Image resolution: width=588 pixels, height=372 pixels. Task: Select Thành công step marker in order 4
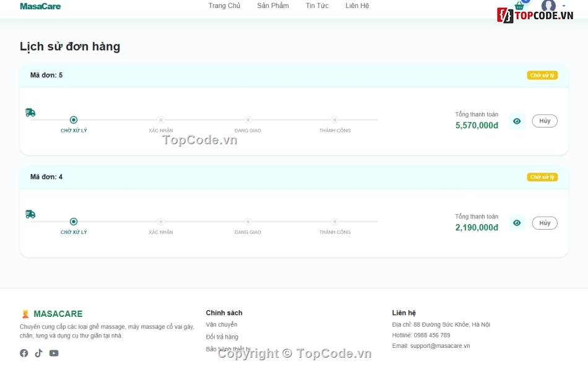point(334,221)
